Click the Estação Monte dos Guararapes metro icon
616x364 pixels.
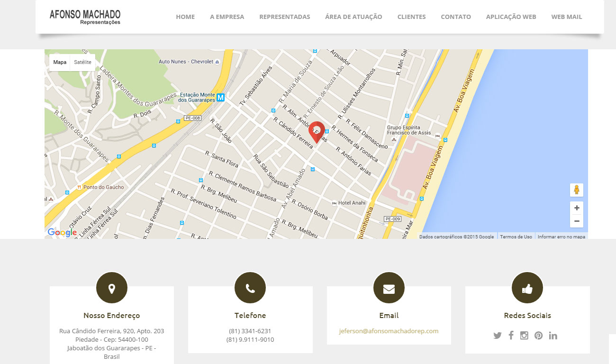coord(220,98)
